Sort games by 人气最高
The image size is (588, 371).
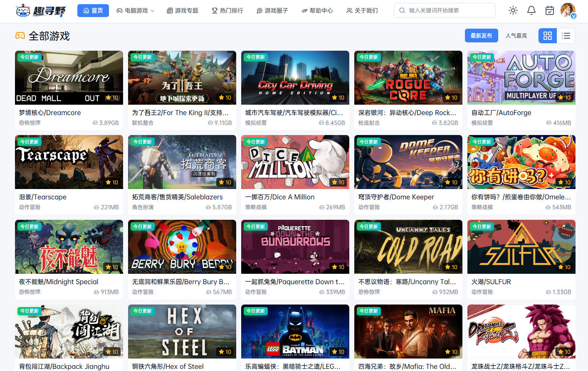pyautogui.click(x=516, y=36)
